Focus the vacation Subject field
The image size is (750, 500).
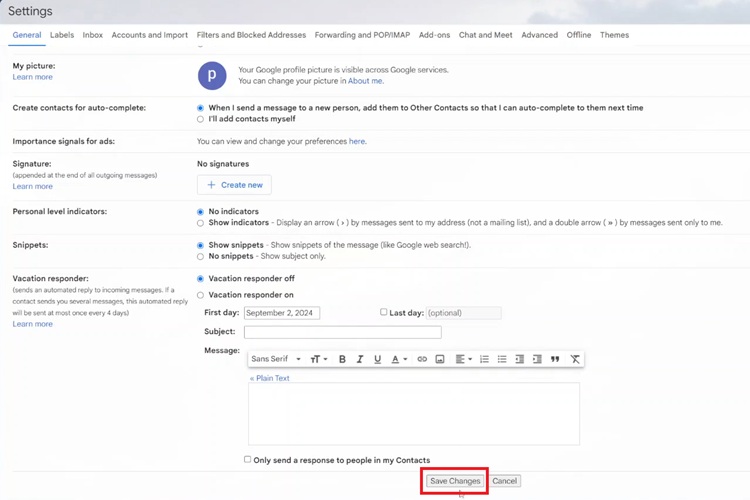pyautogui.click(x=342, y=332)
